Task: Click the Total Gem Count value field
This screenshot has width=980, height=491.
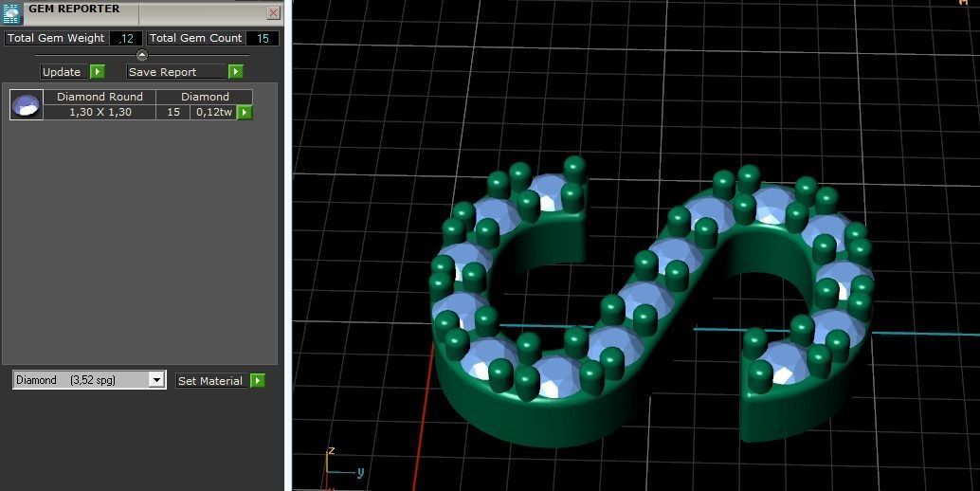Action: pos(263,38)
